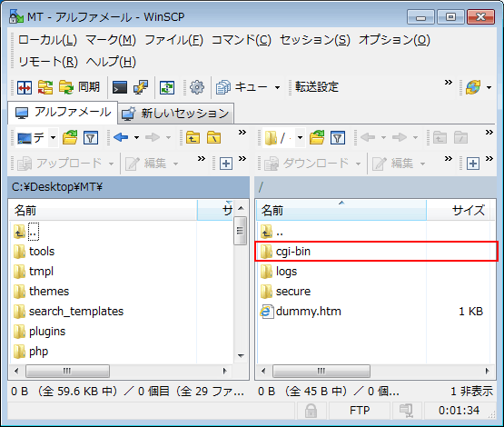
Task: Open the リモート(R) menu
Action: point(48,62)
